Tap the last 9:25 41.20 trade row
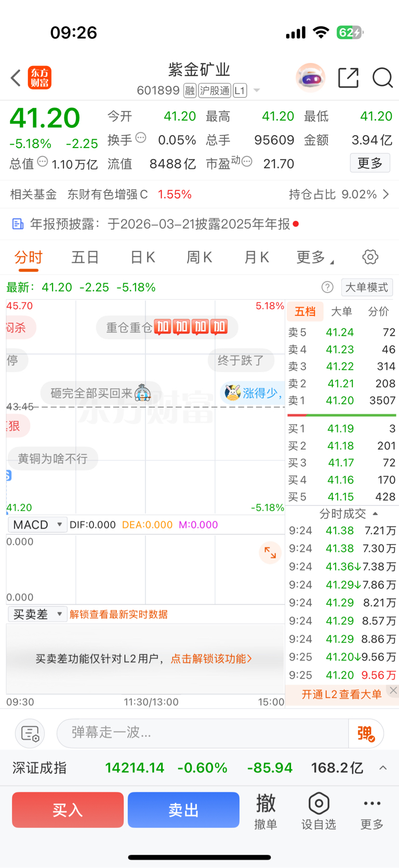Image resolution: width=399 pixels, height=868 pixels. (x=342, y=675)
